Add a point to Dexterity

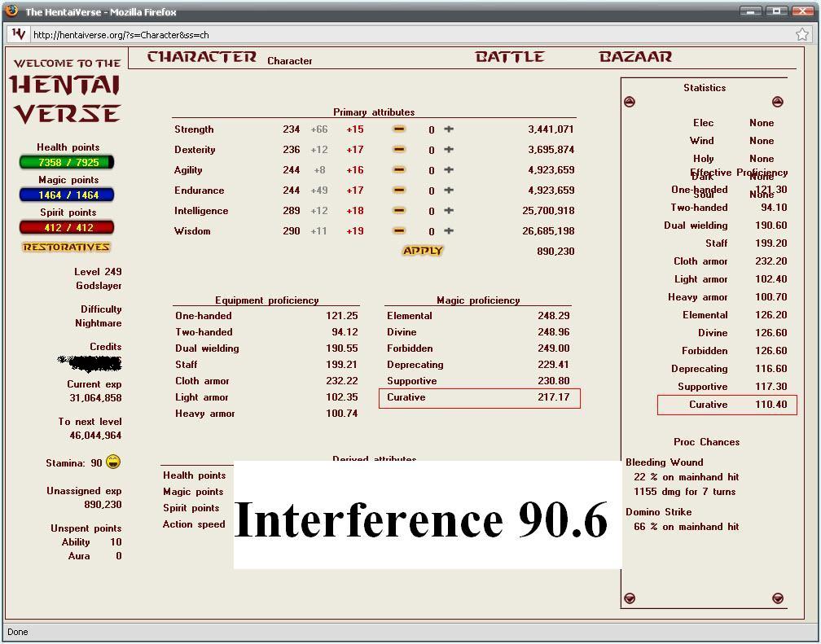449,149
